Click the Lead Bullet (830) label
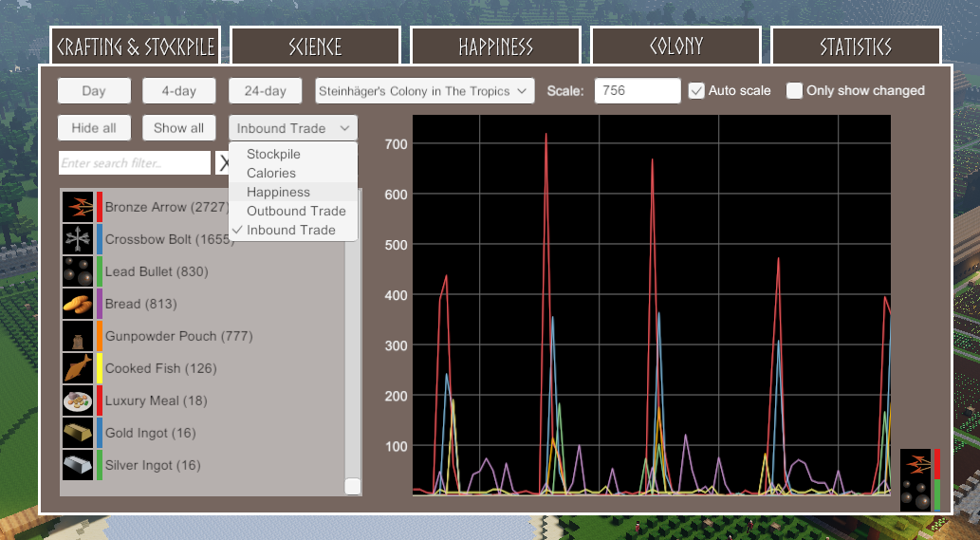 [157, 271]
